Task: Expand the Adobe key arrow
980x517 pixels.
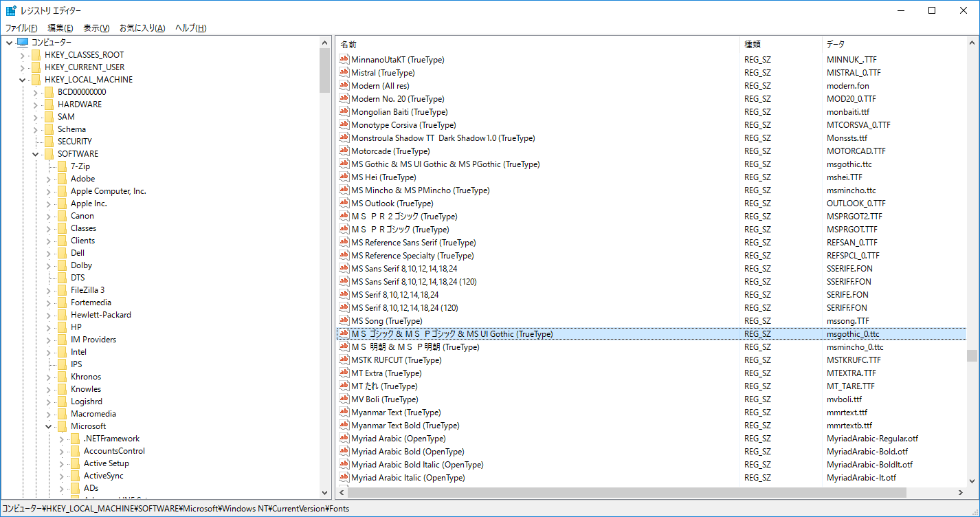Action: (x=48, y=179)
